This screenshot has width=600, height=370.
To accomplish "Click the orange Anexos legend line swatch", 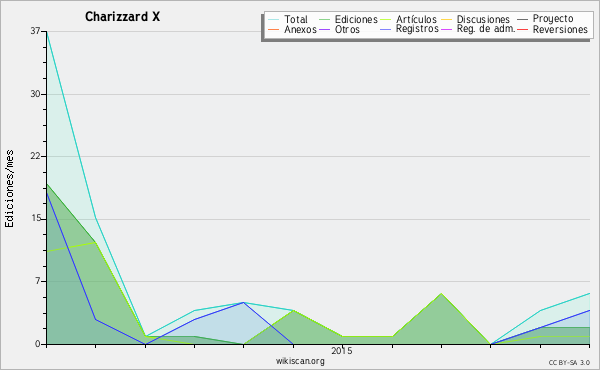I will coord(273,29).
